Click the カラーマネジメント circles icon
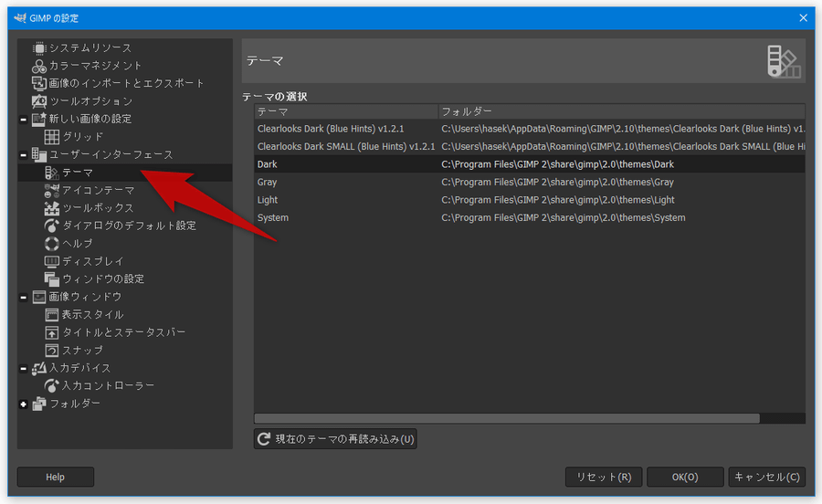 39,66
